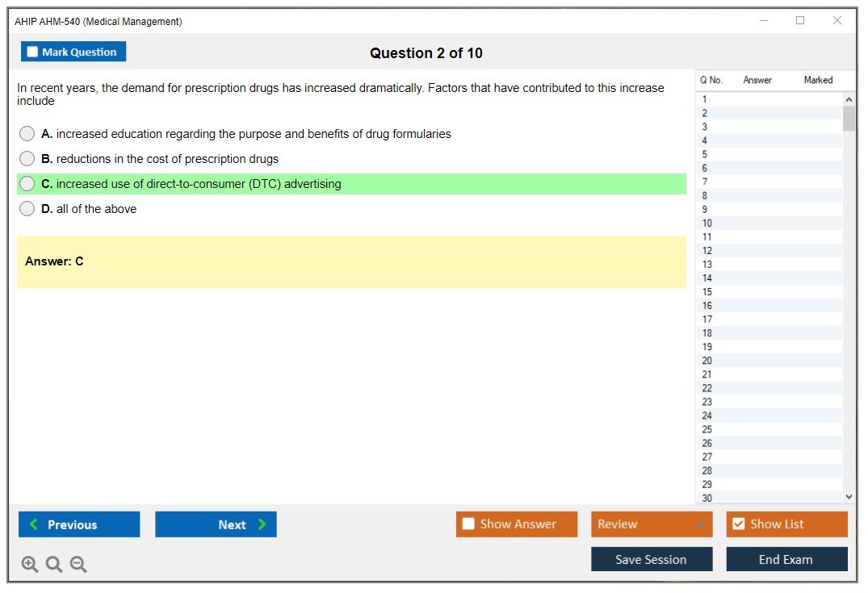
Task: Click the zoom out magnifier icon
Action: [x=78, y=565]
